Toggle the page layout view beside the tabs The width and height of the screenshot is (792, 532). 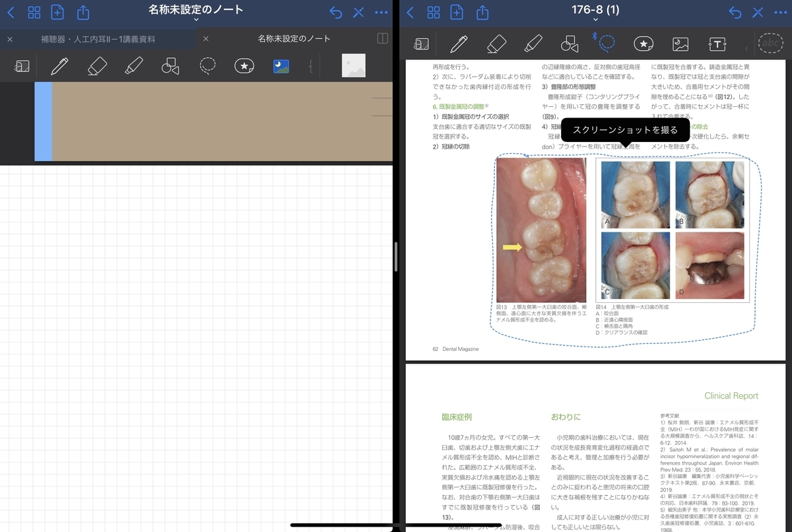[x=382, y=38]
